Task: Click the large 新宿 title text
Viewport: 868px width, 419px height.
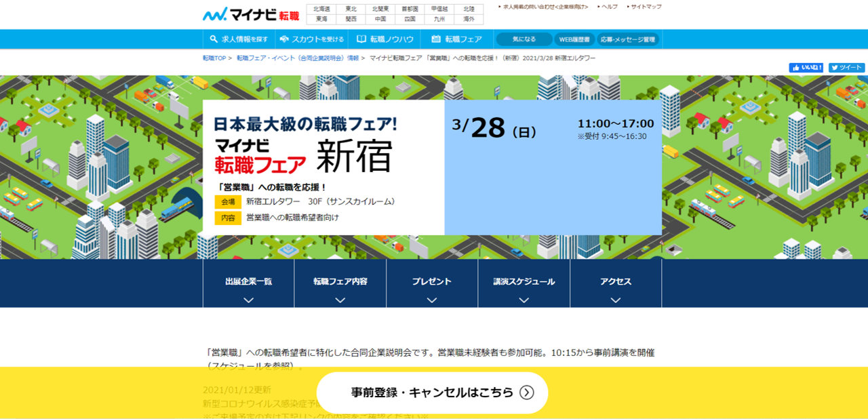Action: (355, 157)
